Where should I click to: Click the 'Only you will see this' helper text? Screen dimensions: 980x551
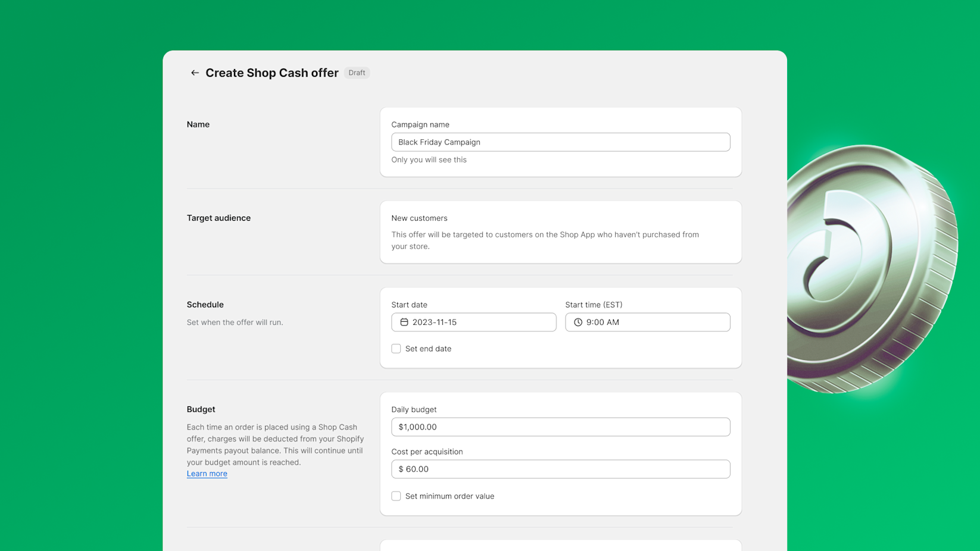(x=429, y=159)
